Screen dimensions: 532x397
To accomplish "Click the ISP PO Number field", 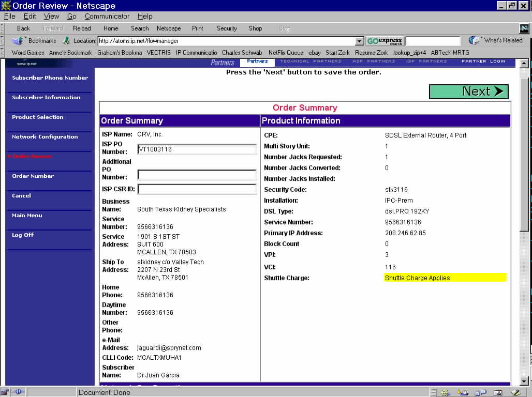I will [x=197, y=149].
